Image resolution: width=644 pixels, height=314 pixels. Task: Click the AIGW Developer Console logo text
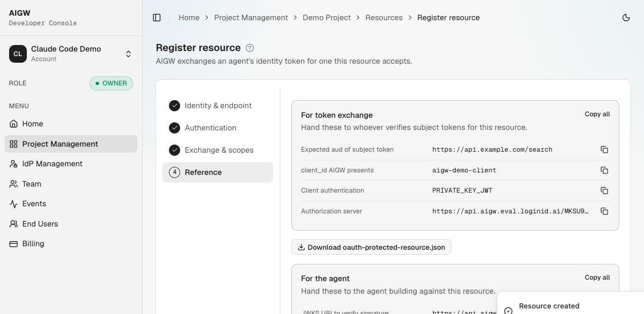point(43,18)
